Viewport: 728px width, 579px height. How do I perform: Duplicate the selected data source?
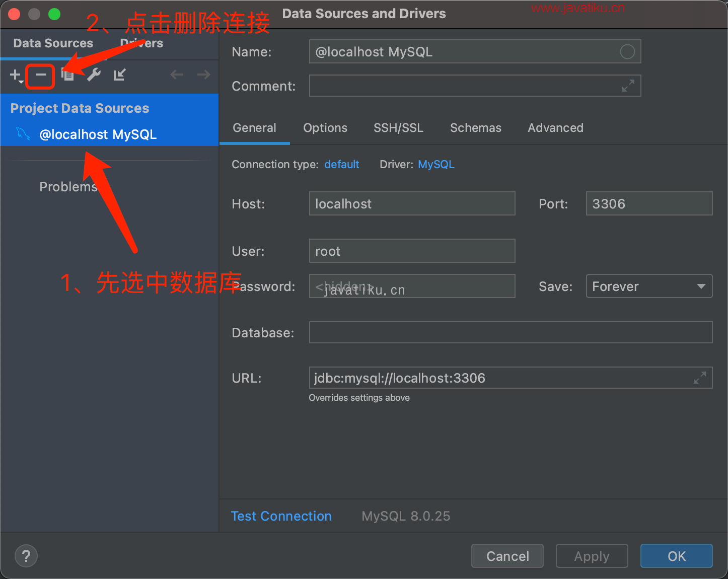coord(67,75)
